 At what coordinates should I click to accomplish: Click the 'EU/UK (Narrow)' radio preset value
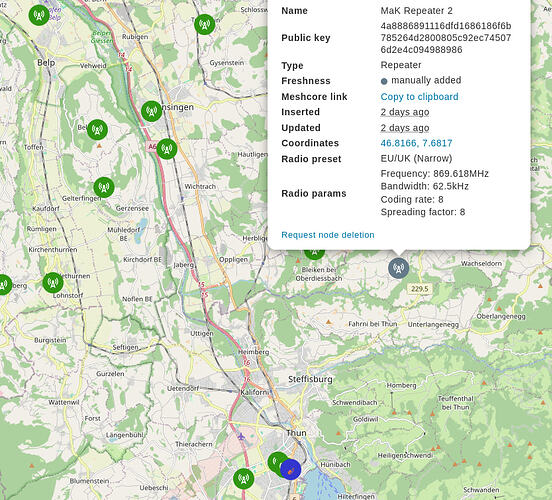tap(416, 158)
